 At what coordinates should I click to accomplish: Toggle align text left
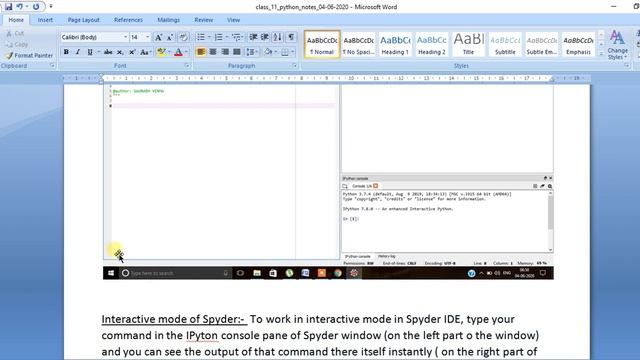tap(200, 52)
